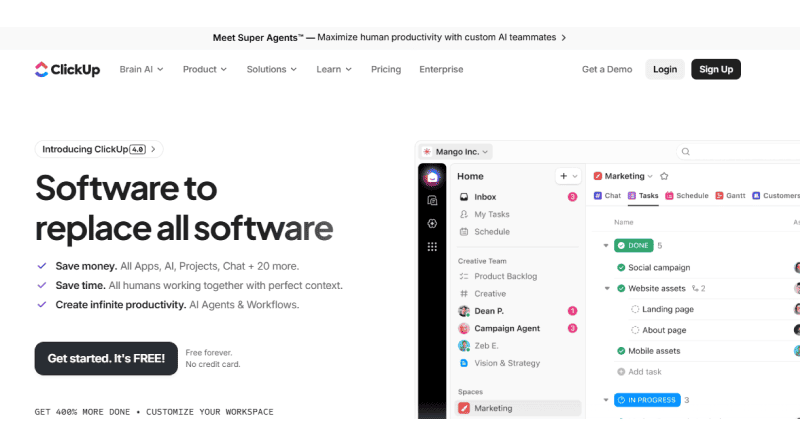Image resolution: width=800 pixels, height=445 pixels.
Task: Click the Dean P. unread badge
Action: [572, 311]
